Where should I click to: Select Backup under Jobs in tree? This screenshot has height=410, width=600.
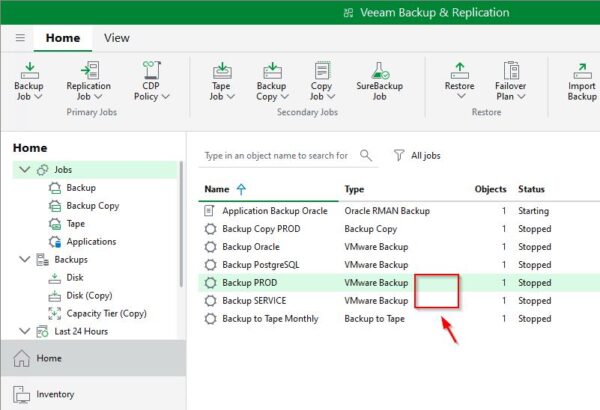click(81, 188)
